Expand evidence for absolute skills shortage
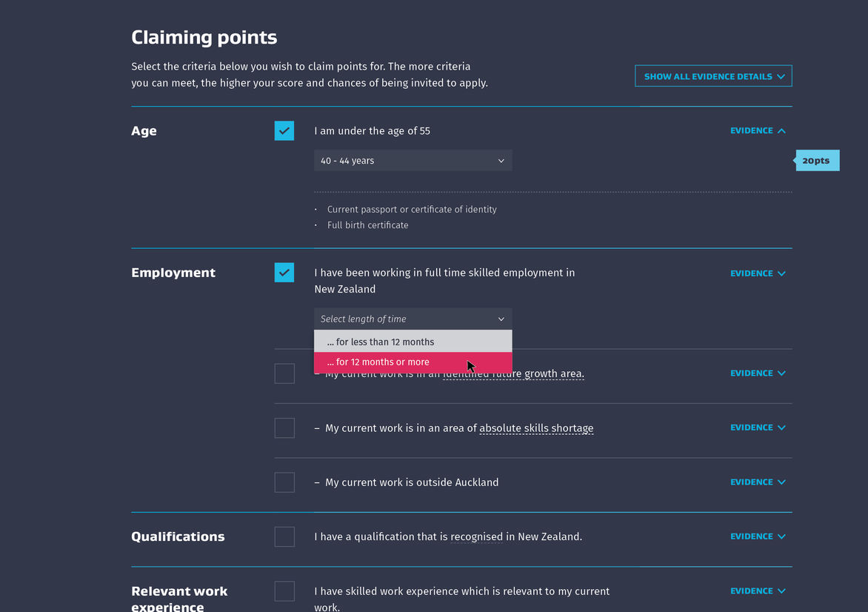The height and width of the screenshot is (612, 868). [758, 428]
